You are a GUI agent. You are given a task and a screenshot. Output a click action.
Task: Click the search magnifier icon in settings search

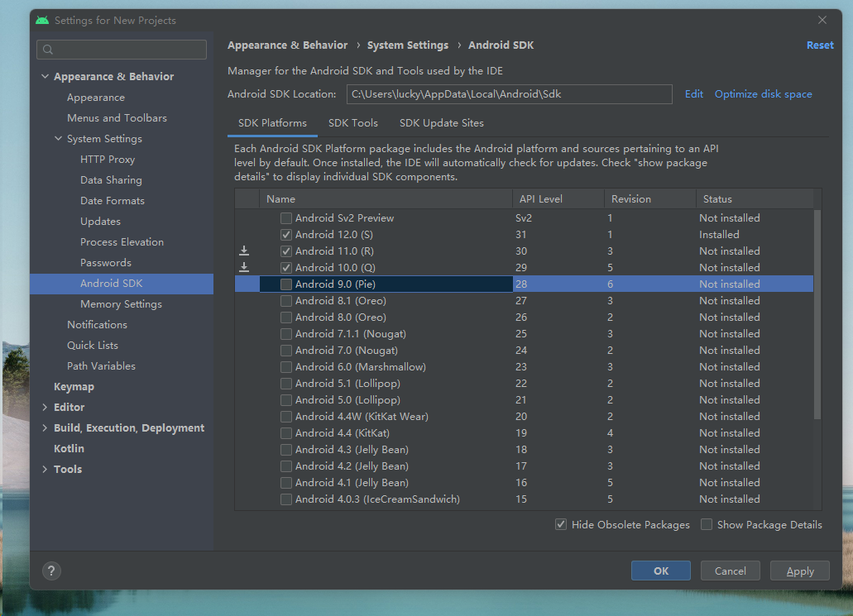pos(48,50)
